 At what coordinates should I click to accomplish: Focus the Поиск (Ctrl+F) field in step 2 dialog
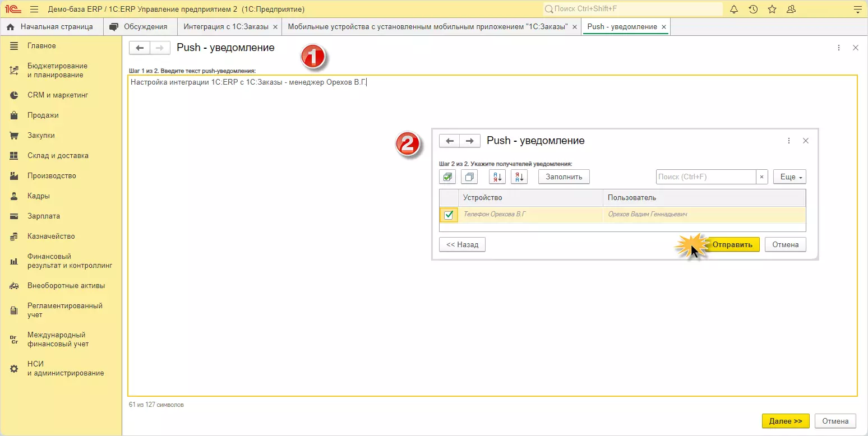706,177
